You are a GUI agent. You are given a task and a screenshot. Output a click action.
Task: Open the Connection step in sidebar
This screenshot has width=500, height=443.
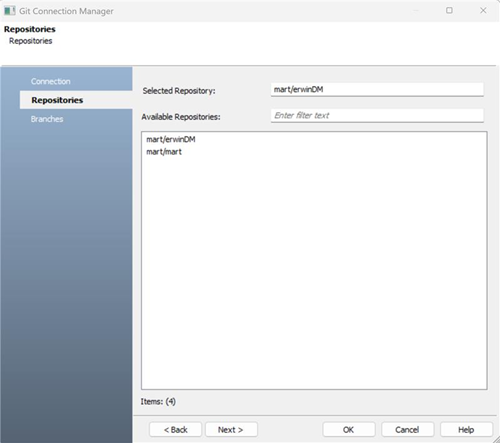pos(51,81)
